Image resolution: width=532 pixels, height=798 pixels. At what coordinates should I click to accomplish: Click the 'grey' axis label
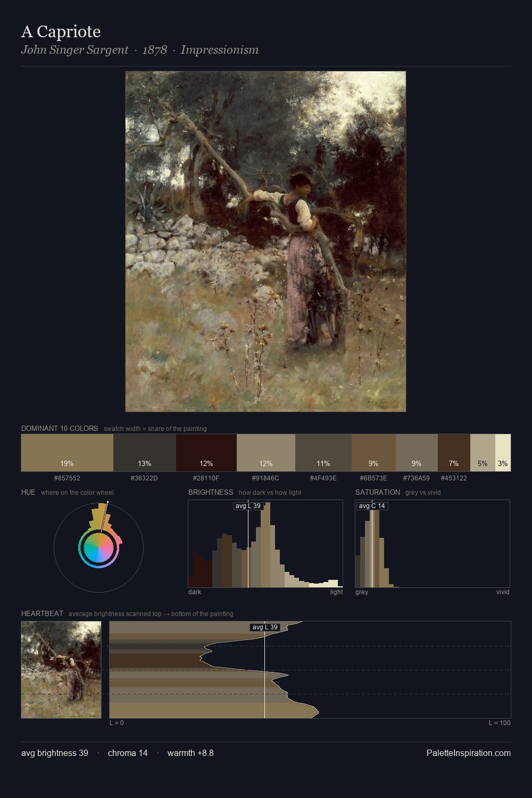click(x=362, y=592)
